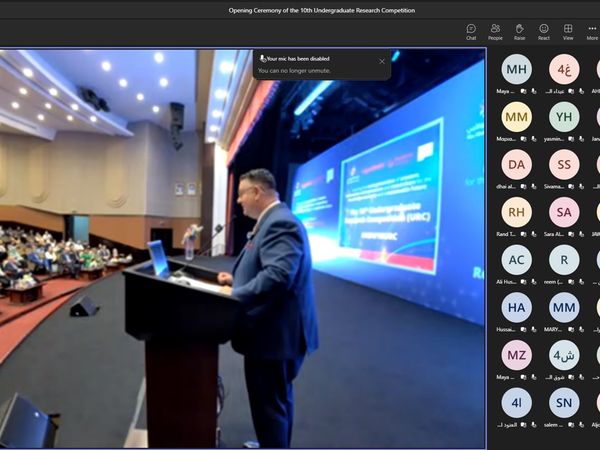Show the People participant list

[495, 31]
